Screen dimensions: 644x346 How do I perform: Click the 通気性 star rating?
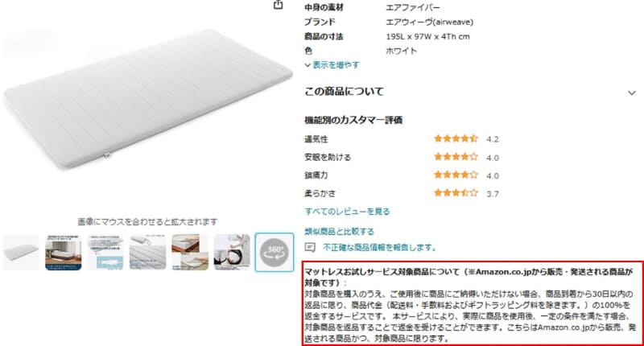456,138
